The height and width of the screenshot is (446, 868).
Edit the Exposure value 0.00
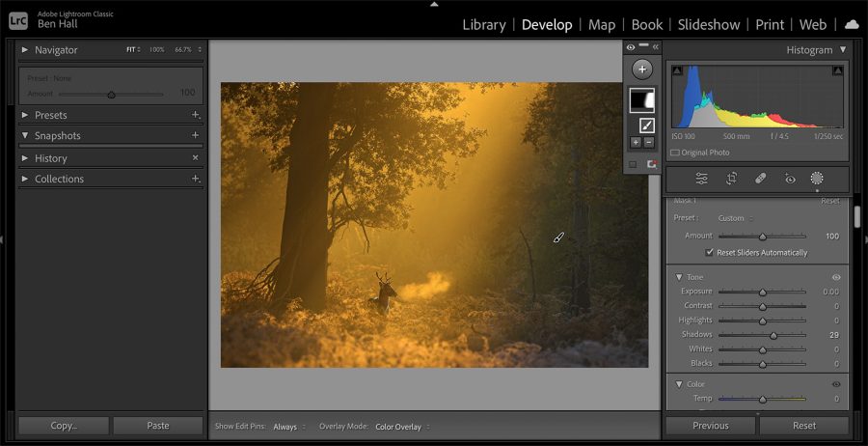click(830, 292)
